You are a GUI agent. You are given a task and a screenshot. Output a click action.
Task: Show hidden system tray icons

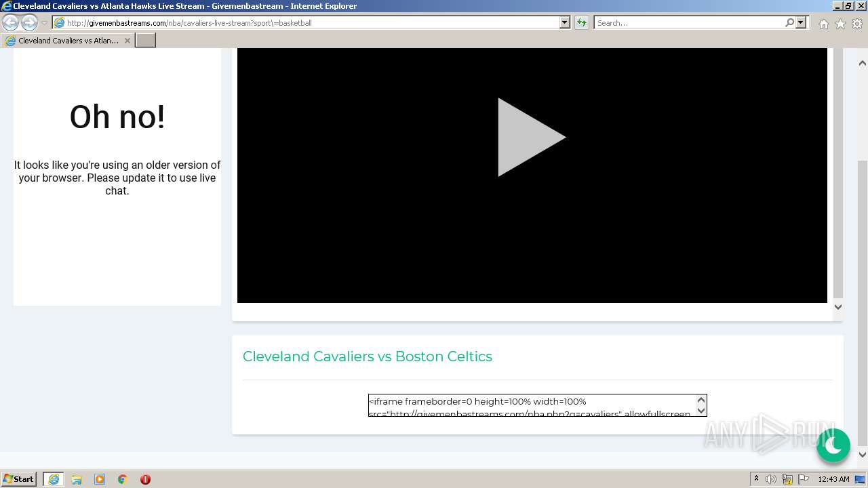(756, 479)
